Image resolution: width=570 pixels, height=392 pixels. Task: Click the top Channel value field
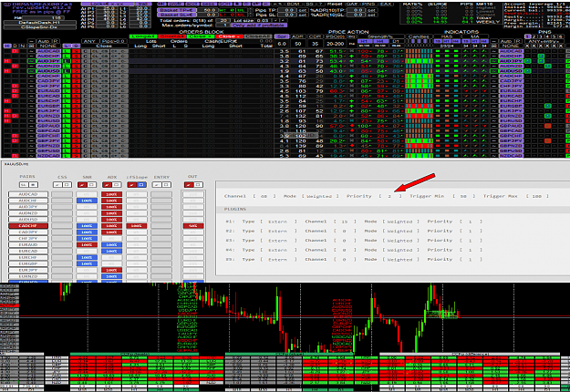[264, 196]
